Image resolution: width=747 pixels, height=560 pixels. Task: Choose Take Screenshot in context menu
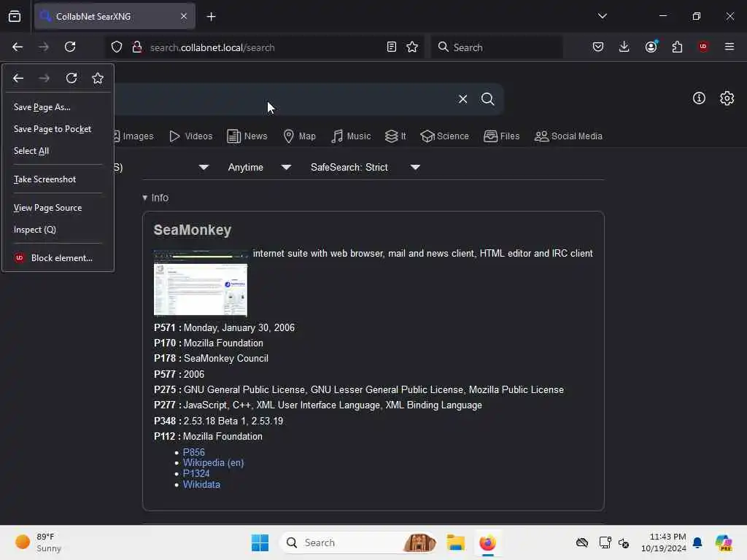(58, 179)
